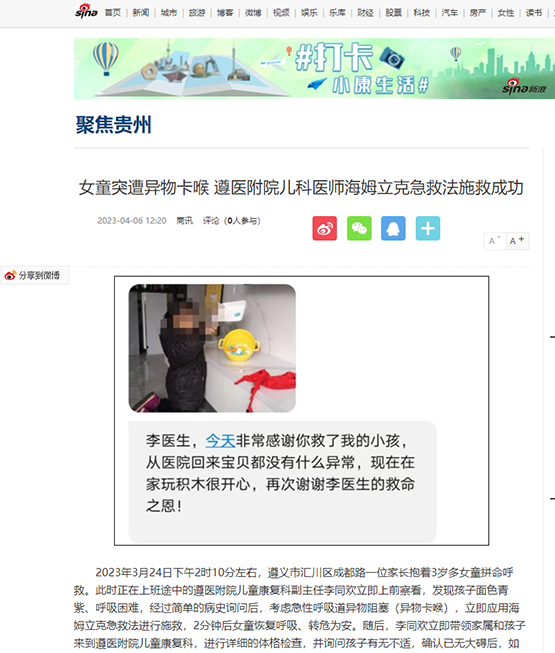Share article via green WeChat icon
This screenshot has width=555, height=653.
pyautogui.click(x=359, y=228)
